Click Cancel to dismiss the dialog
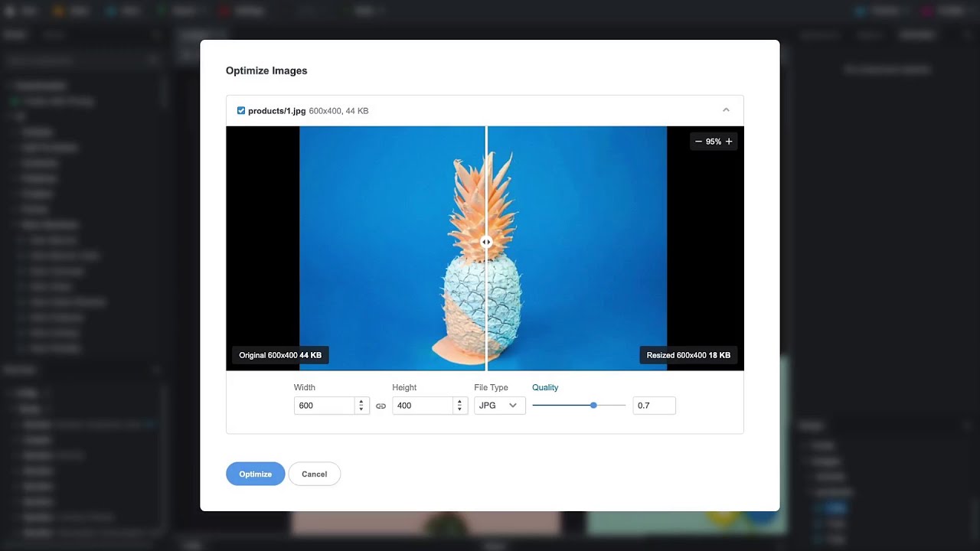 pyautogui.click(x=314, y=474)
